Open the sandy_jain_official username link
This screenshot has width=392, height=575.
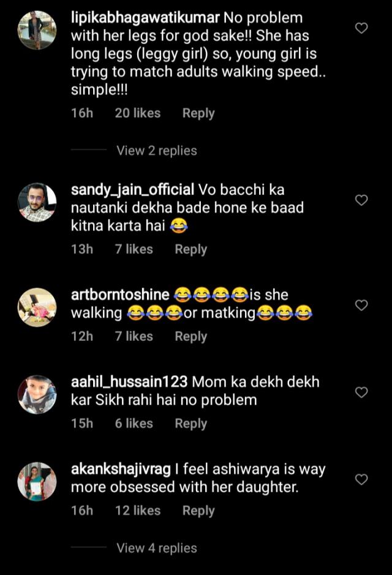pos(132,189)
